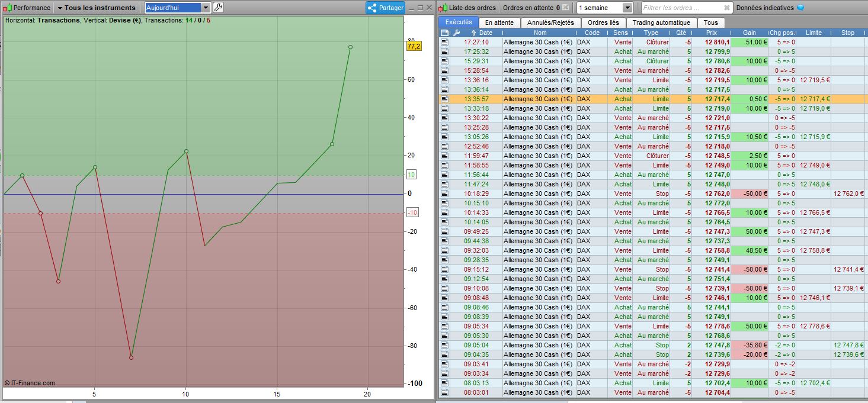The width and height of the screenshot is (868, 403).
Task: Open the 1 semaine time range dropdown
Action: click(x=627, y=8)
